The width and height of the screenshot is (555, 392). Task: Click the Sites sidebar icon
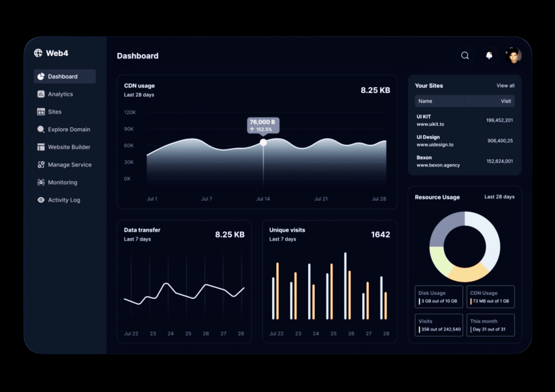pos(41,112)
